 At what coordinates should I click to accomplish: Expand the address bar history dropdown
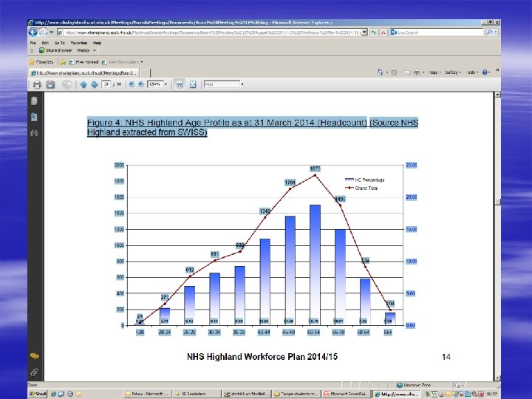point(364,33)
